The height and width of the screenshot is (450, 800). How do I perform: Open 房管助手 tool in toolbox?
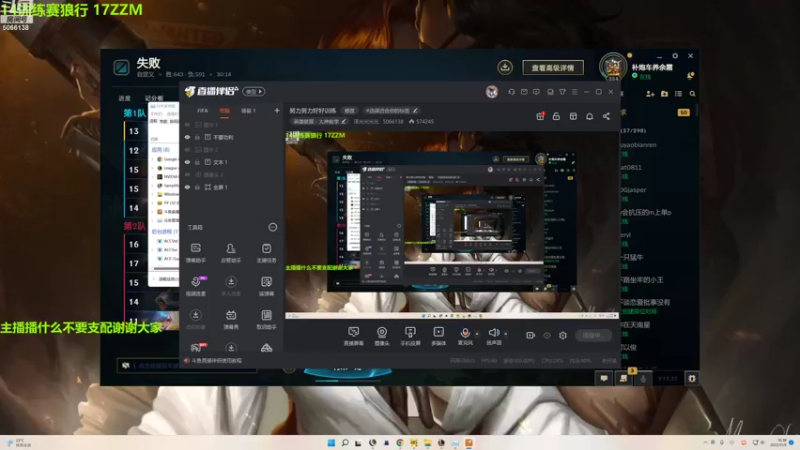pyautogui.click(x=231, y=253)
